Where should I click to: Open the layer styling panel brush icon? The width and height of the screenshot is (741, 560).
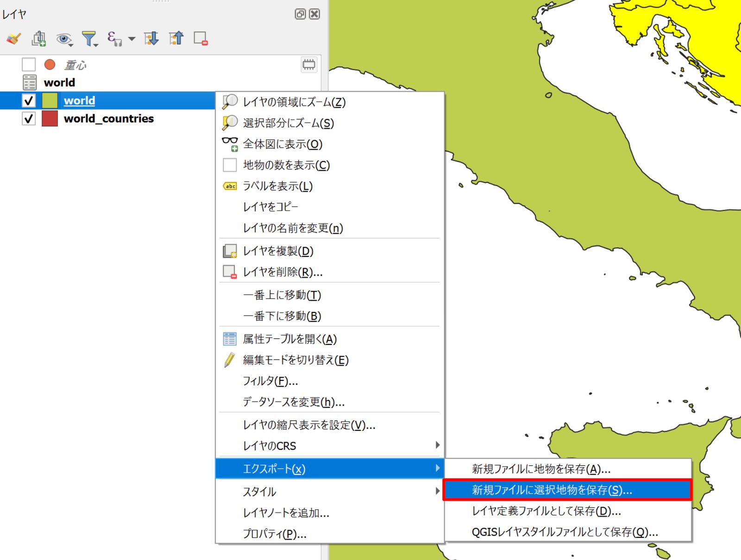pyautogui.click(x=14, y=38)
